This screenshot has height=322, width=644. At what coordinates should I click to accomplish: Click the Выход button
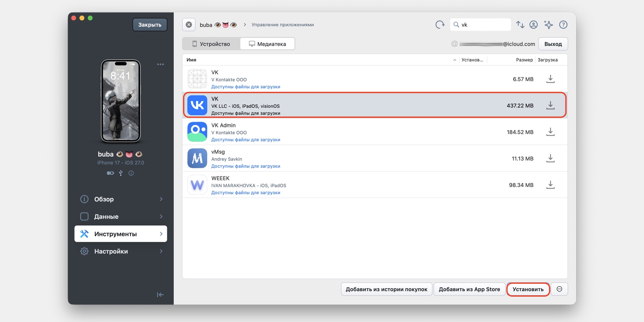pos(553,44)
